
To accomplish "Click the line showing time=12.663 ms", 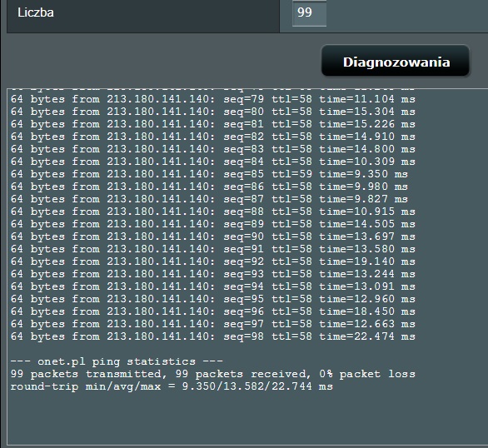I will coord(213,324).
